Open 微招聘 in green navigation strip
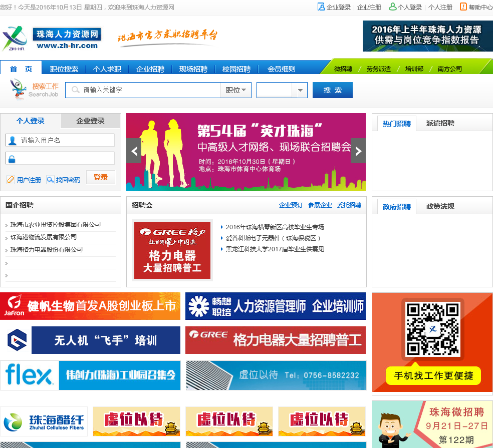Viewport: 493px width, 448px height. 343,69
